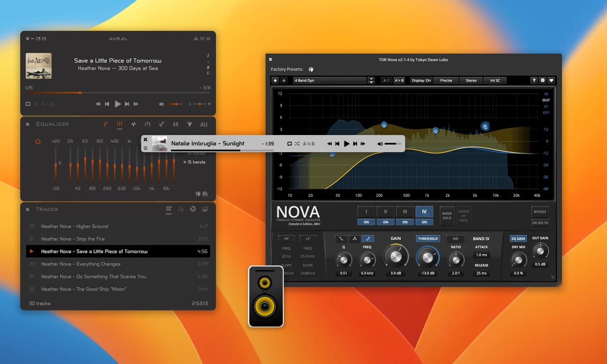Click the Aural seek progress bar
The width and height of the screenshot is (607, 364).
(x=118, y=93)
